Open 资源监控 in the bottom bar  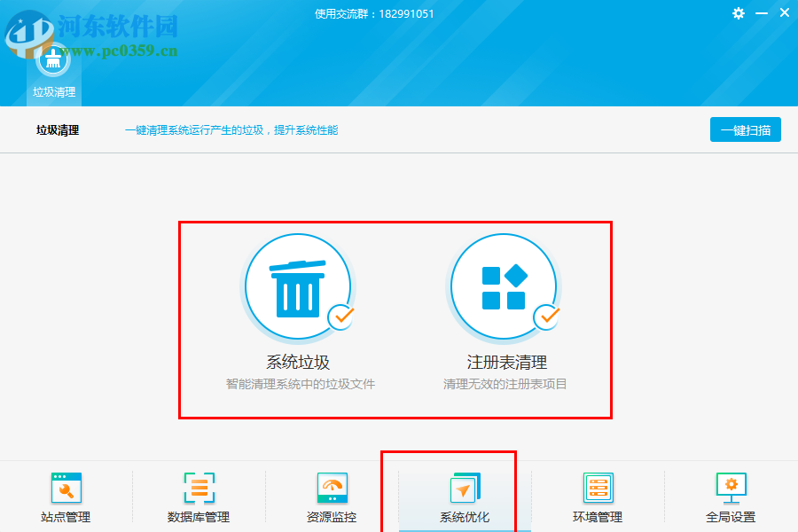(332, 497)
